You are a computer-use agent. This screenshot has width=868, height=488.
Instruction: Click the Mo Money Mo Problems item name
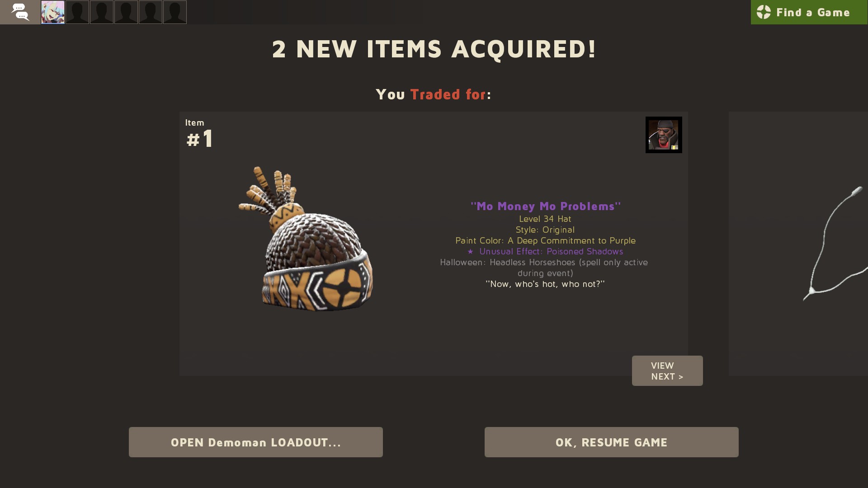(546, 206)
